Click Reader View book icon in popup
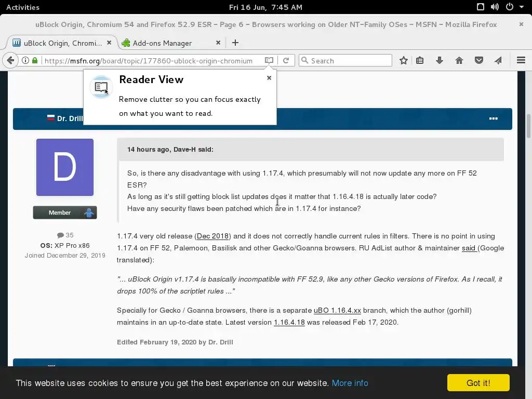This screenshot has width=532, height=399. (101, 87)
